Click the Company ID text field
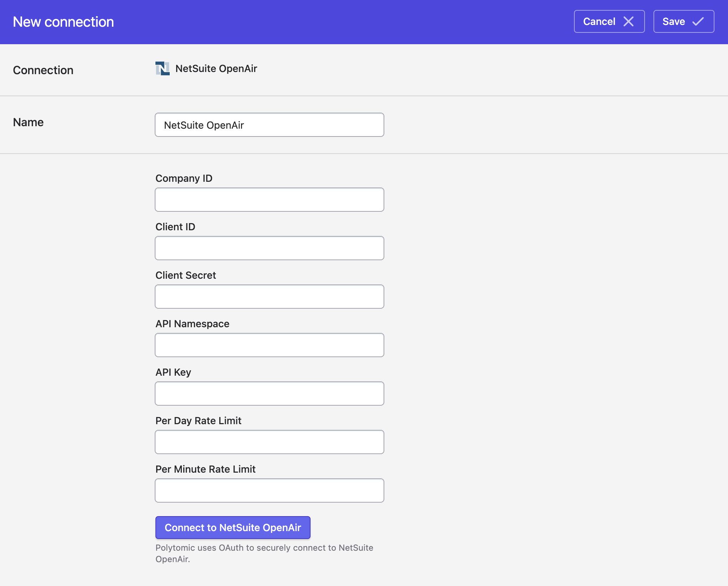Screen dimensions: 728x586 pyautogui.click(x=269, y=200)
